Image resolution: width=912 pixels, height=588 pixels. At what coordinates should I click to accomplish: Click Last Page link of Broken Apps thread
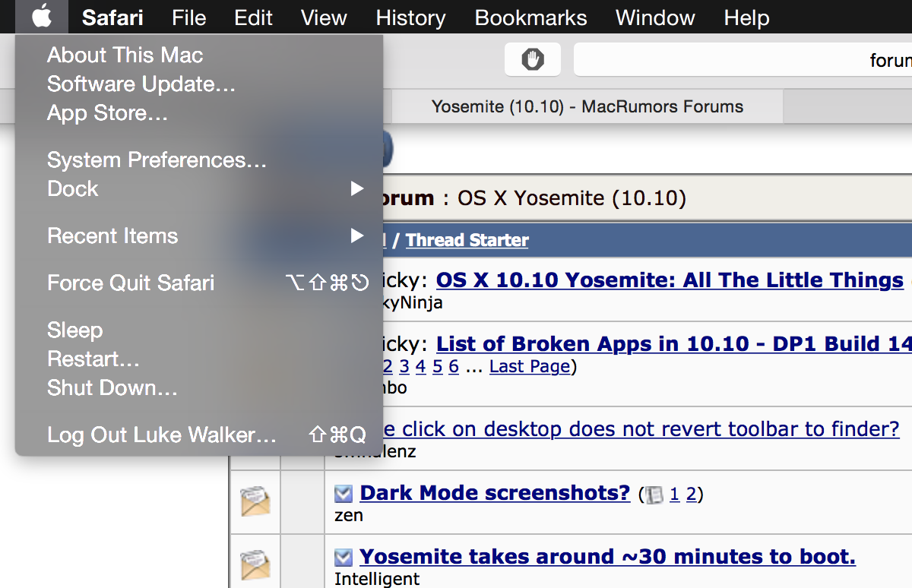(x=530, y=367)
